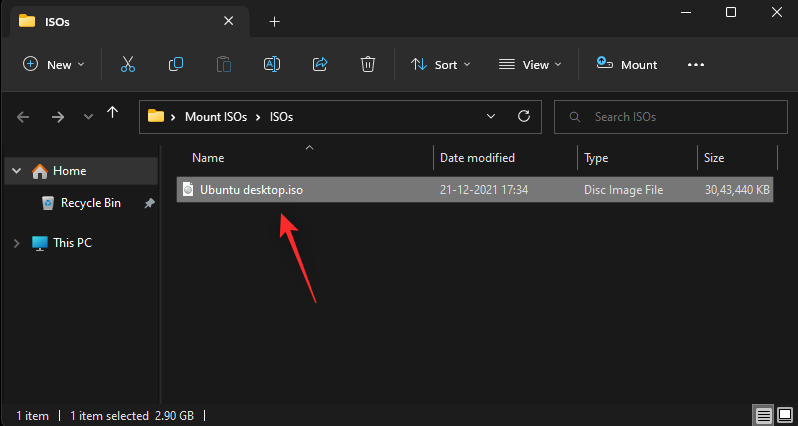The height and width of the screenshot is (426, 798).
Task: Switch to large thumbnails view layout
Action: click(x=783, y=415)
